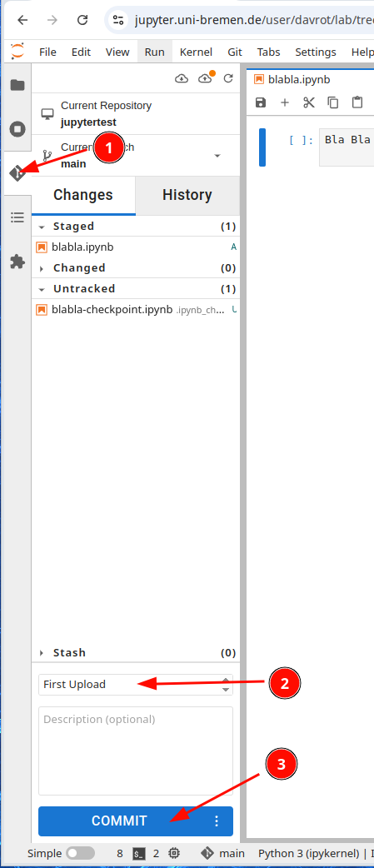Screen dimensions: 374x868
Task: Open the Git sidebar panel icon
Action: [17, 173]
